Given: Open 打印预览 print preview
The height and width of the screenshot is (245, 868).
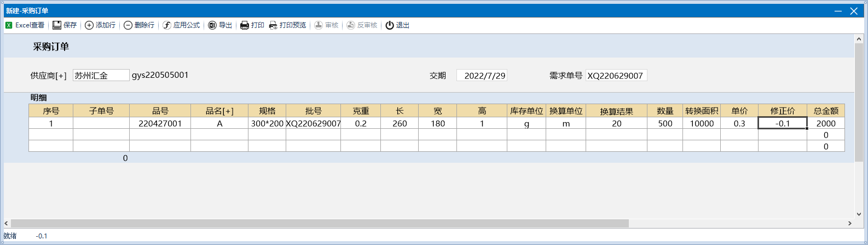Looking at the screenshot, I should tap(273, 25).
